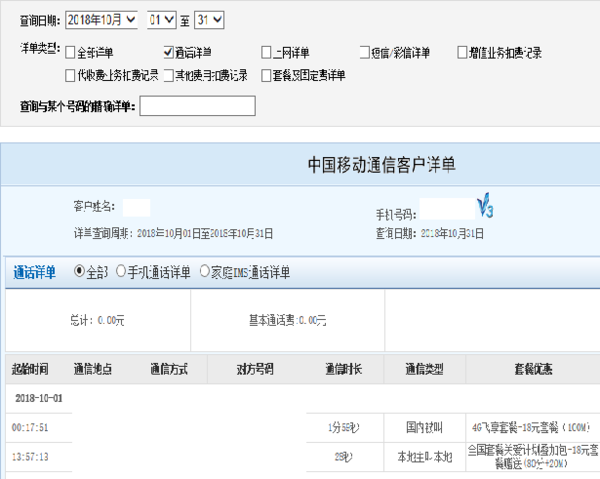600x479 pixels.
Task: Click the 4G飞享套餐-18元套餐 cell
Action: (x=531, y=427)
